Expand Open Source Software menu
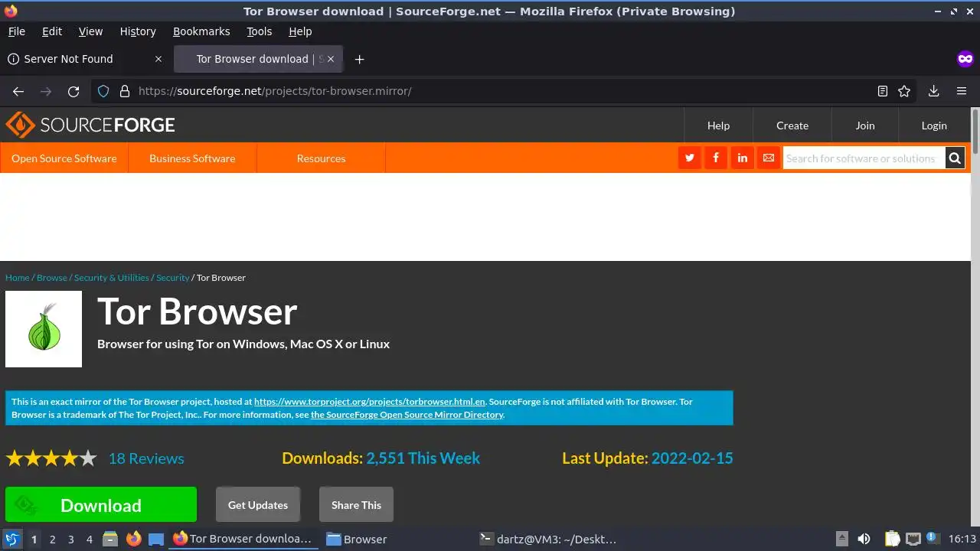Image resolution: width=980 pixels, height=551 pixels. coord(64,158)
